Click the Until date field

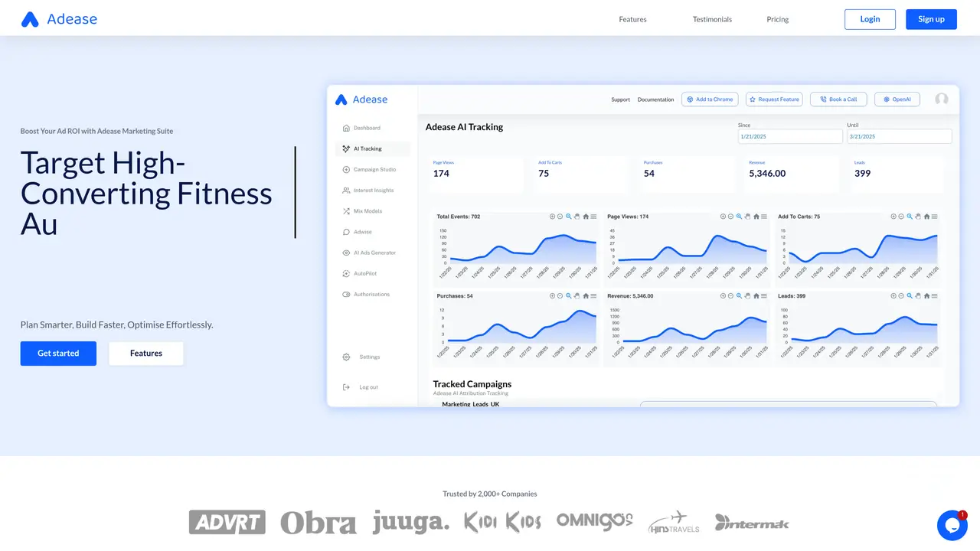pos(899,136)
